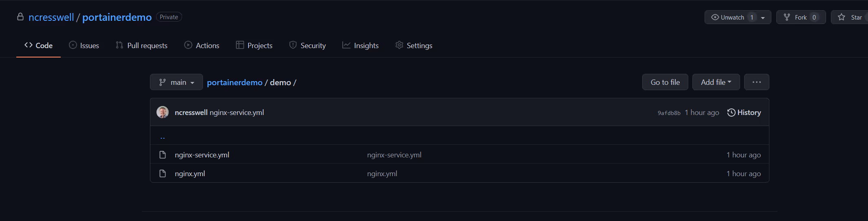Click the fork count 0

tap(814, 17)
